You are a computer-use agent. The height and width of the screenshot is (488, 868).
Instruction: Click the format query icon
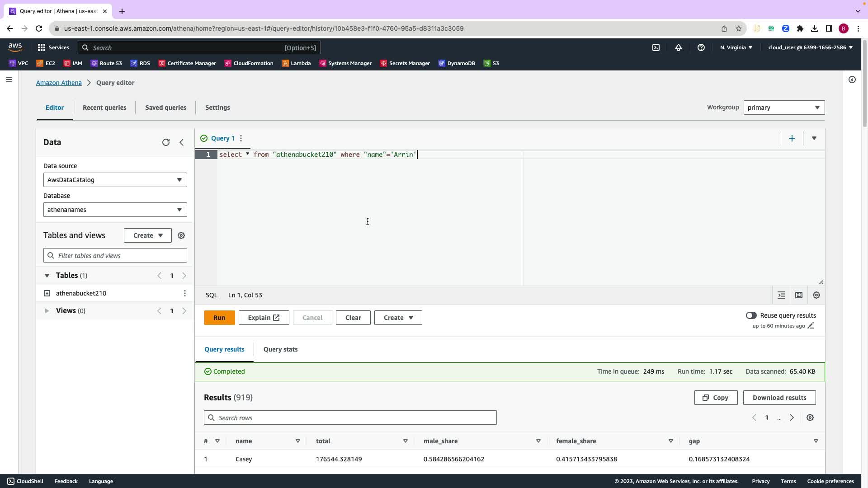781,295
